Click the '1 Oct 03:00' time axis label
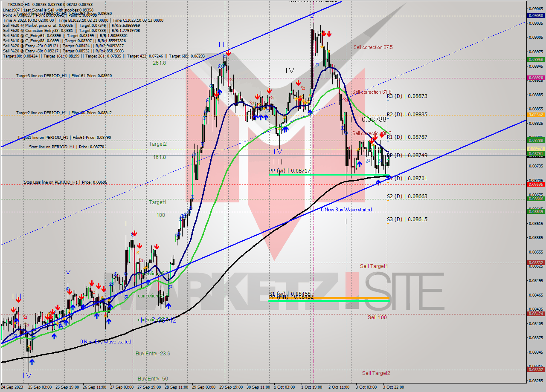 (284, 387)
